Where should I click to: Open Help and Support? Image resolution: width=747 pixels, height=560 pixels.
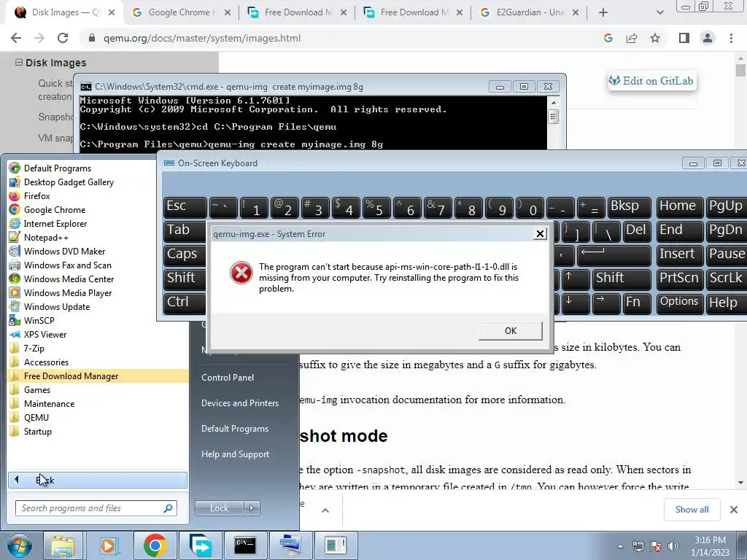[x=235, y=454]
